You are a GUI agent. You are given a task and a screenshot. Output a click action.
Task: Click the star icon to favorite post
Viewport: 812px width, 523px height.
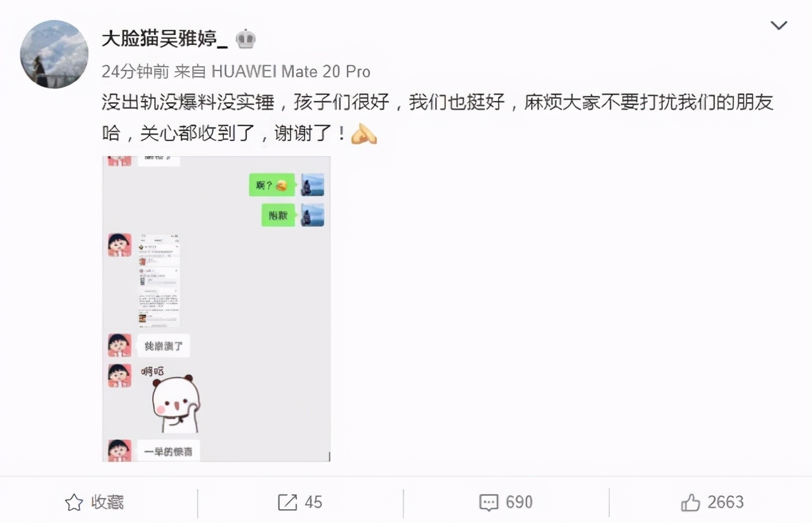click(x=74, y=503)
